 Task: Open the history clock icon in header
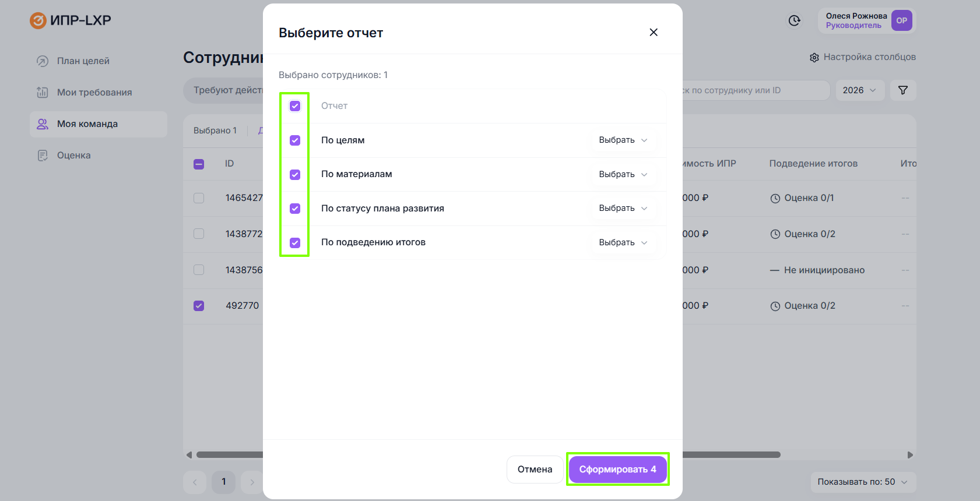tap(794, 21)
